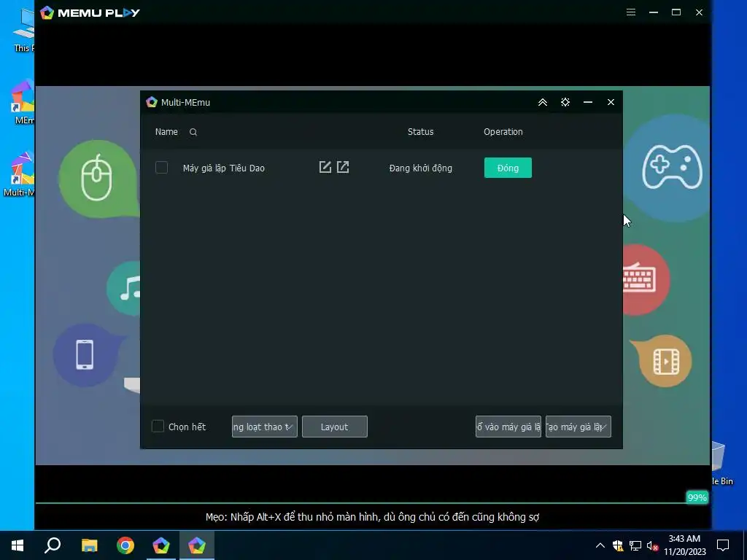Minimize the Multi-MEmu window
The height and width of the screenshot is (560, 747).
tap(588, 102)
